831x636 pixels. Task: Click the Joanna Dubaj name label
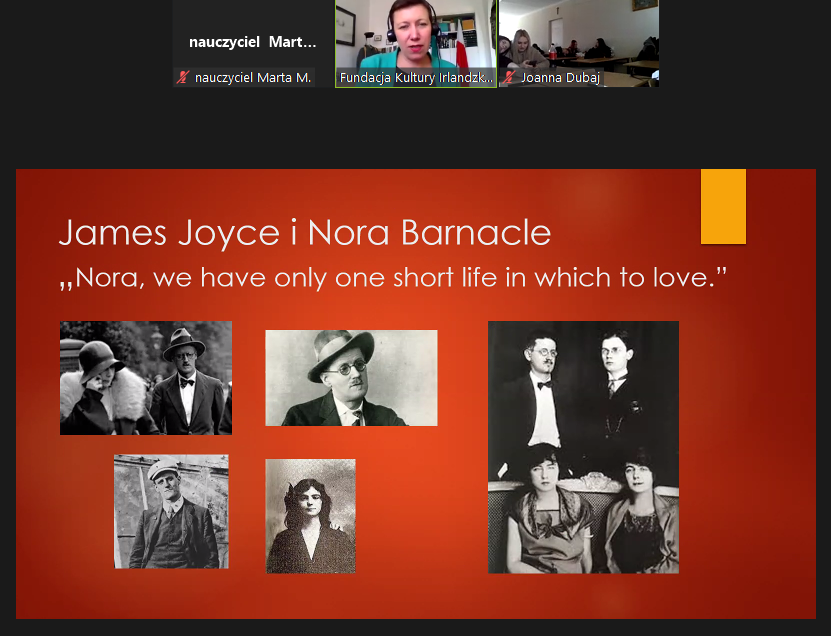point(560,78)
